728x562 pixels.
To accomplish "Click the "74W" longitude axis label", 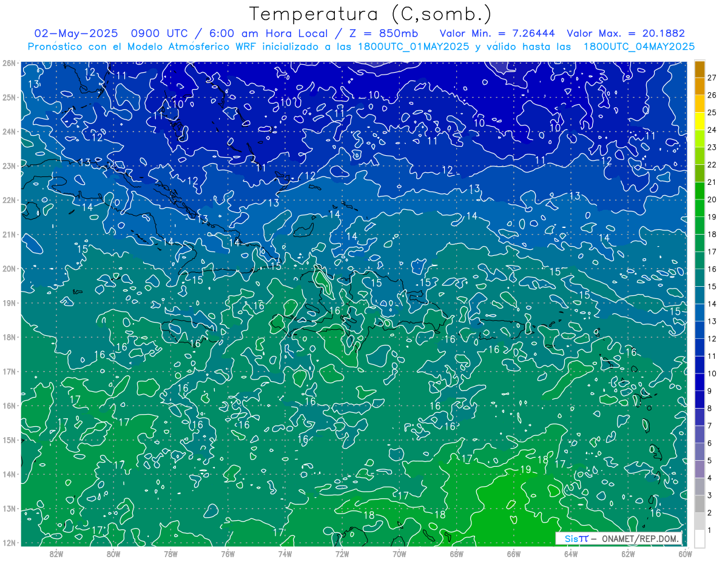I will [285, 553].
